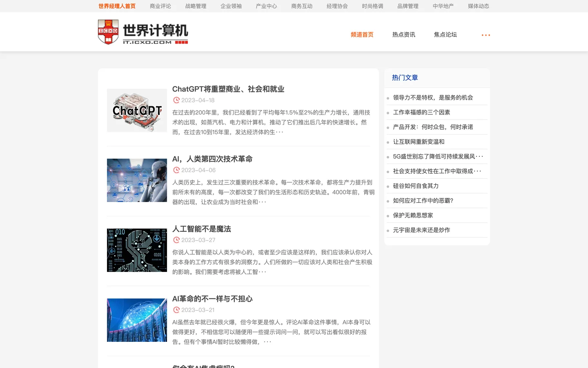Open hot article 让互联网重新变温和
The height and width of the screenshot is (368, 588).
coord(419,142)
